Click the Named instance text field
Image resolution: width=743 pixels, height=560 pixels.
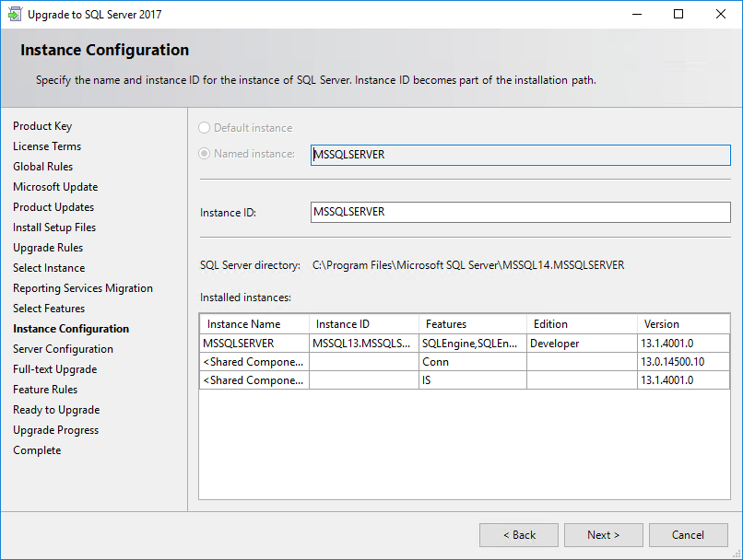520,155
